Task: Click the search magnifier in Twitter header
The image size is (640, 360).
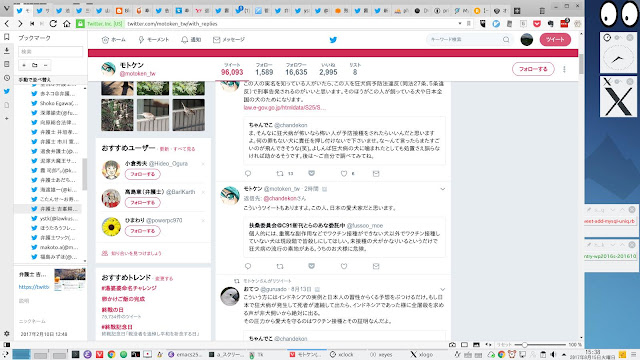Action: (506, 40)
